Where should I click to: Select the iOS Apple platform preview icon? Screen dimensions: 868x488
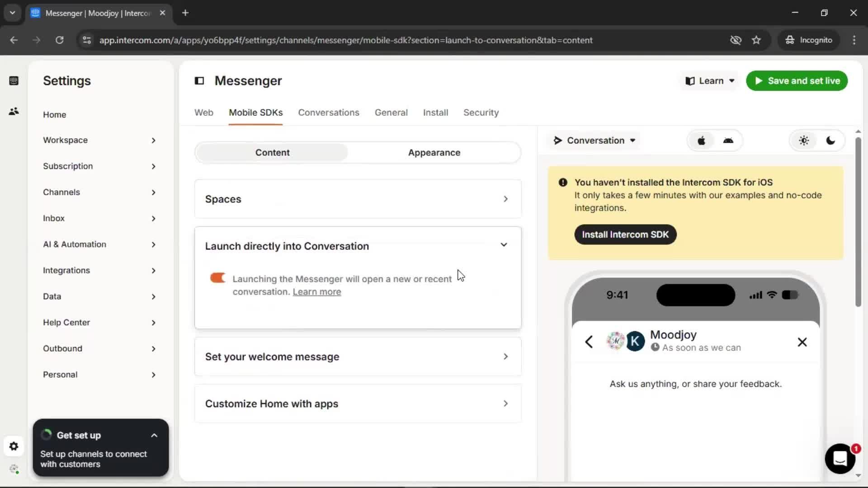coord(701,141)
